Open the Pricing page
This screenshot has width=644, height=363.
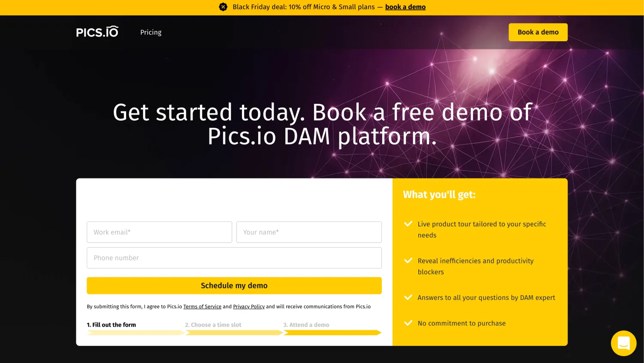coord(151,32)
